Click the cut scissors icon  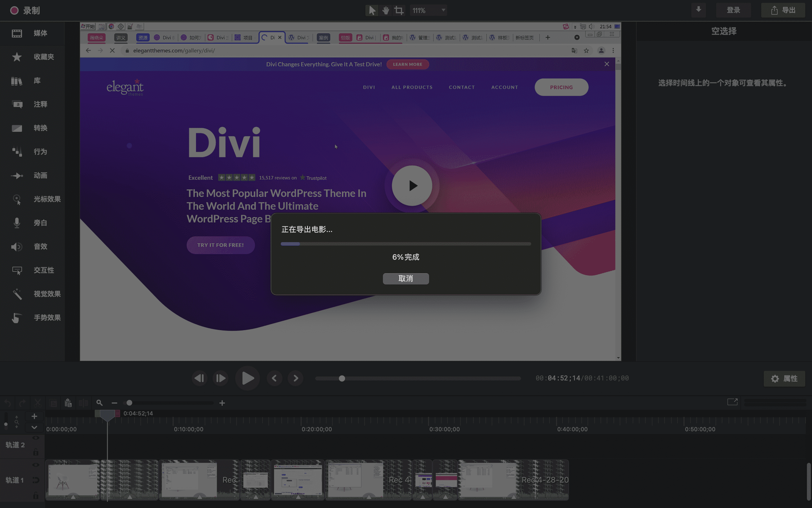tap(37, 403)
